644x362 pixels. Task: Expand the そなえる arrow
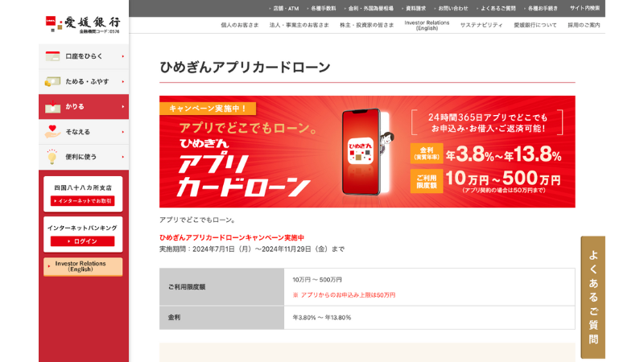(123, 132)
